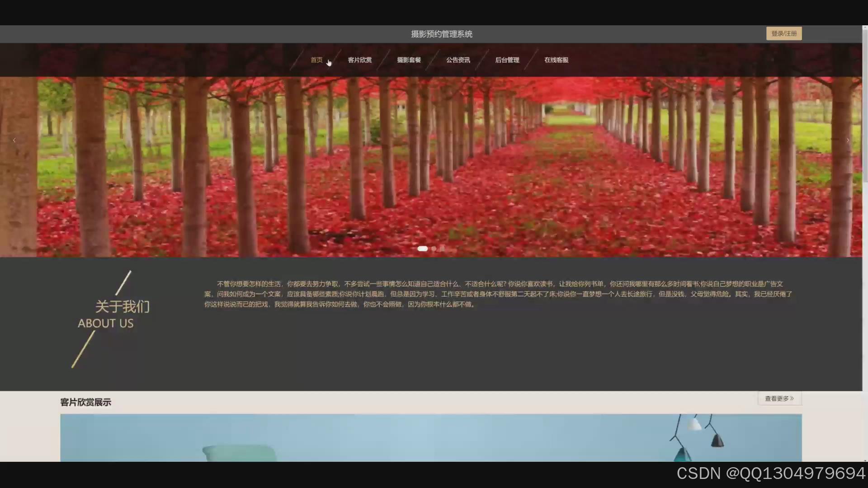Switch to the second carousel indicator dot

pyautogui.click(x=434, y=249)
